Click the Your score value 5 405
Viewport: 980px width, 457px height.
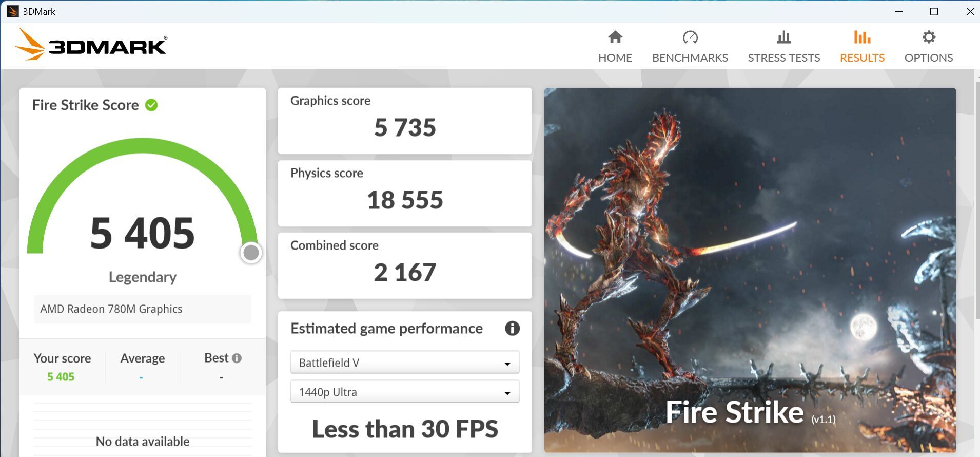pyautogui.click(x=61, y=377)
